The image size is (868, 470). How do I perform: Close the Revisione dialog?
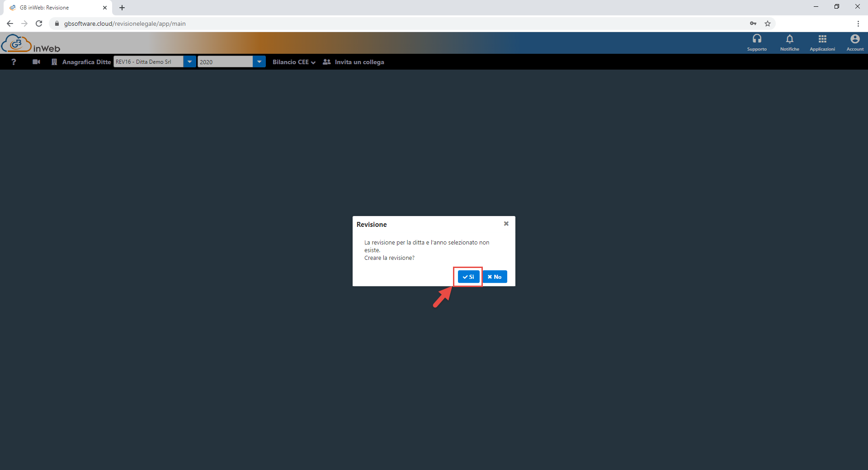tap(506, 224)
